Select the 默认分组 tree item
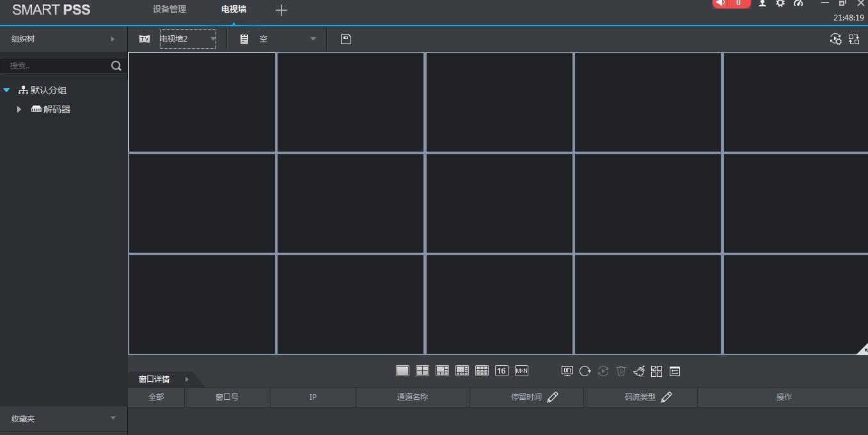 (x=49, y=90)
